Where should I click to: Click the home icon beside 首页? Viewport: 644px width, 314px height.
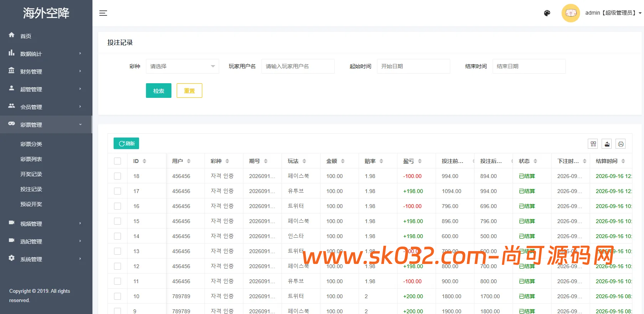tap(12, 35)
